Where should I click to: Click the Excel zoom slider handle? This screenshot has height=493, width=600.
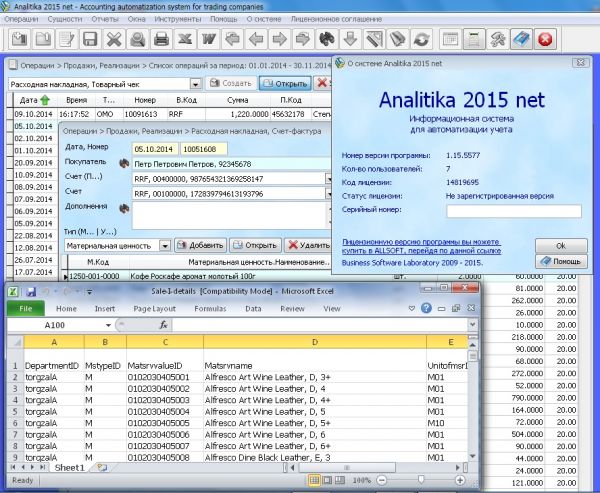point(421,480)
